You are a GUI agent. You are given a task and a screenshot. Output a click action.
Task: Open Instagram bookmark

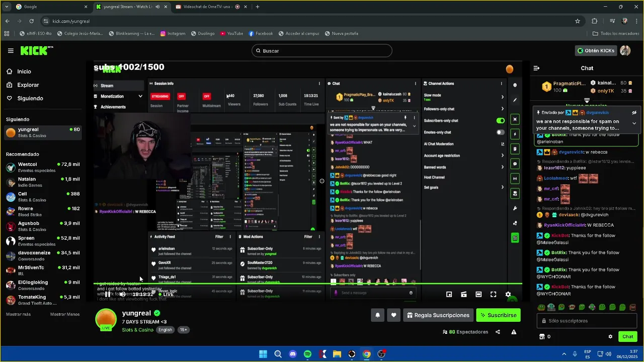(173, 34)
